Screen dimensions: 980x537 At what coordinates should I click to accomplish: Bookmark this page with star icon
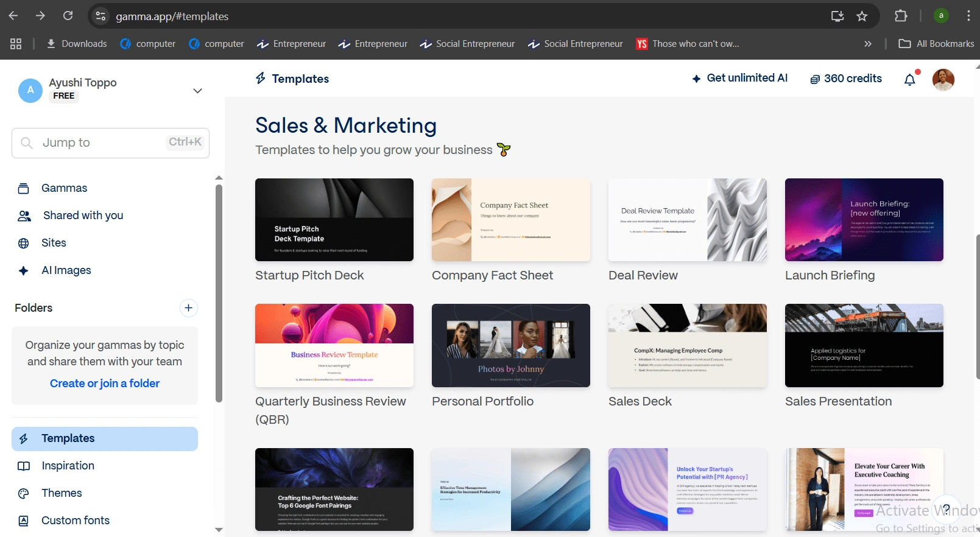tap(862, 16)
